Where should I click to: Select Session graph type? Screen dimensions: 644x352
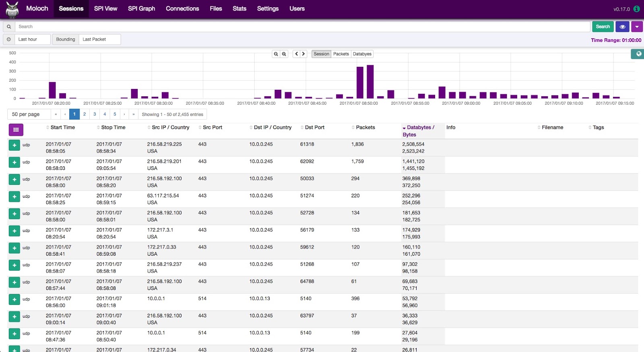coord(321,54)
